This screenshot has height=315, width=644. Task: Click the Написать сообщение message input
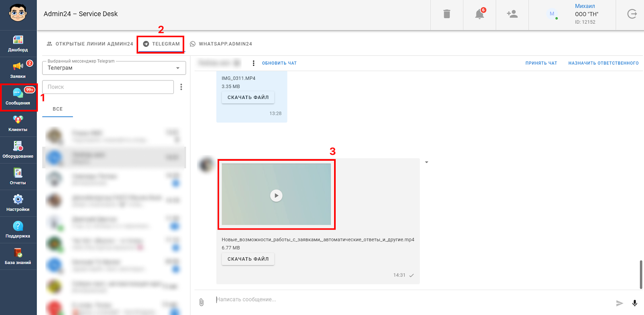tap(411, 300)
